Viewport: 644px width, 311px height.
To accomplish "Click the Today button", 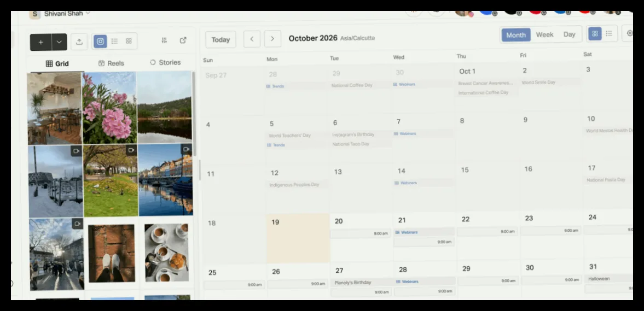I will coord(221,40).
